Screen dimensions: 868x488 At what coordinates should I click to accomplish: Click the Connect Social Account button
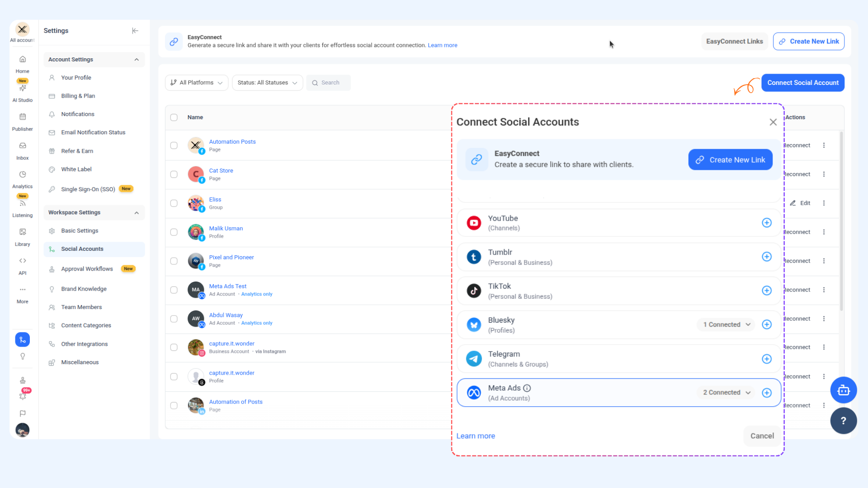tap(803, 83)
